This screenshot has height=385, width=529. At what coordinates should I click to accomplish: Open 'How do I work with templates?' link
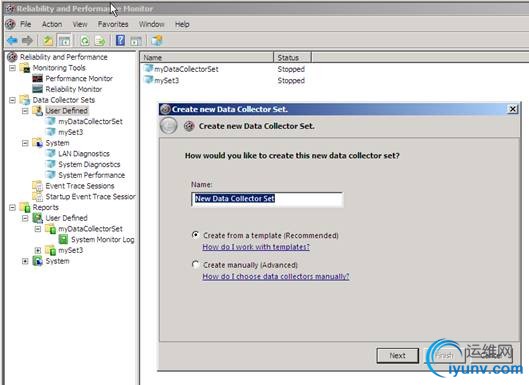(256, 247)
